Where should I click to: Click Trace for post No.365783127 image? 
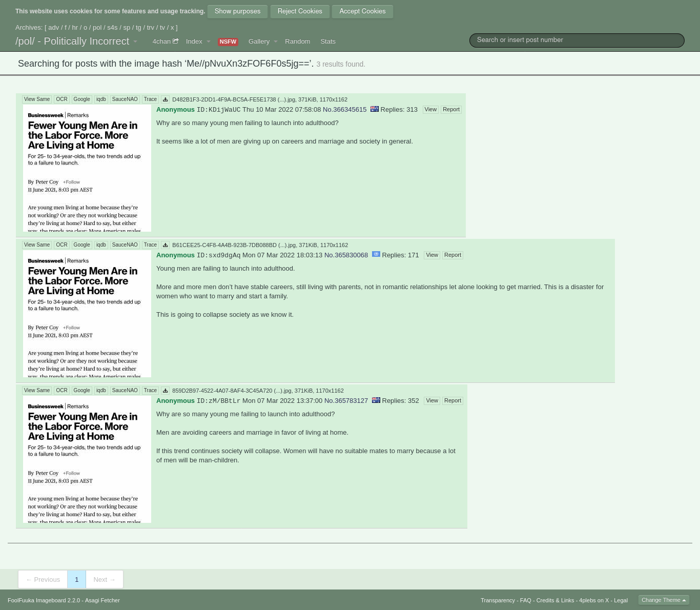coord(150,391)
